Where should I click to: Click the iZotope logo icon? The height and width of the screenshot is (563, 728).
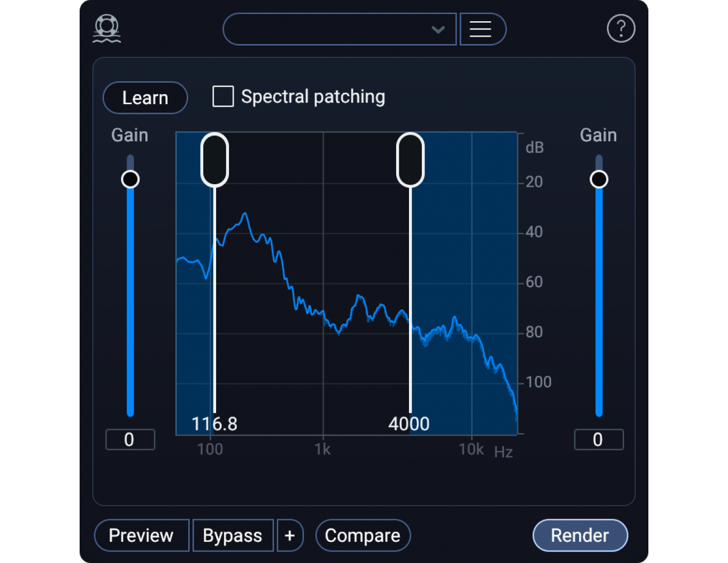pos(106,28)
